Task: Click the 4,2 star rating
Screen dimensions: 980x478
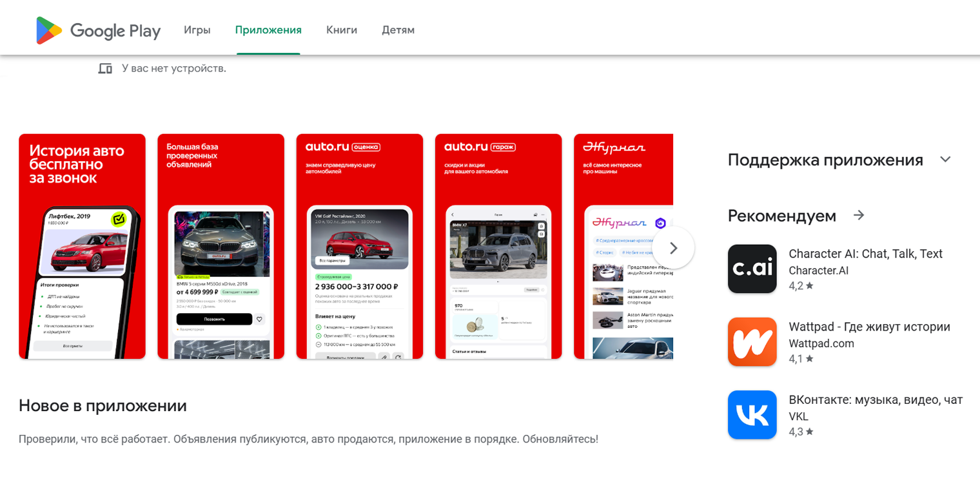Action: point(801,286)
